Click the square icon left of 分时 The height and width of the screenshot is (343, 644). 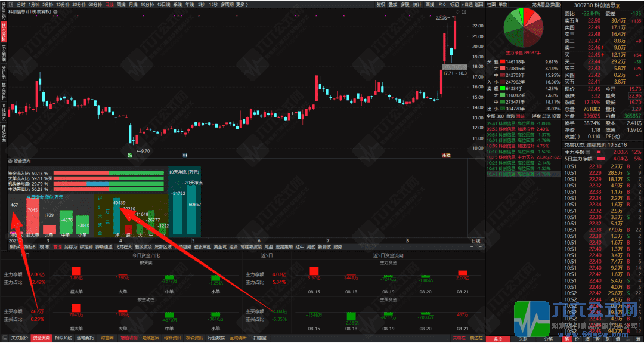[11, 5]
